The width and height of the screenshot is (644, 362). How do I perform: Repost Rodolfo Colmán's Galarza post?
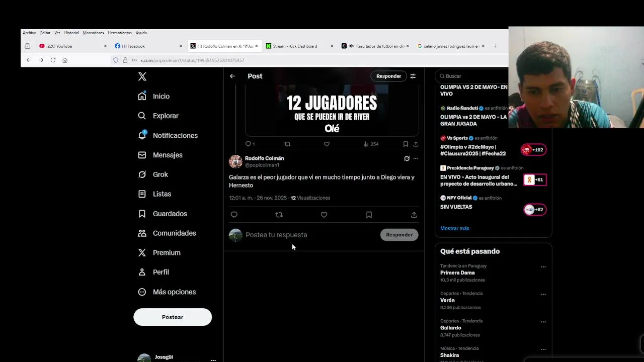[x=279, y=215]
